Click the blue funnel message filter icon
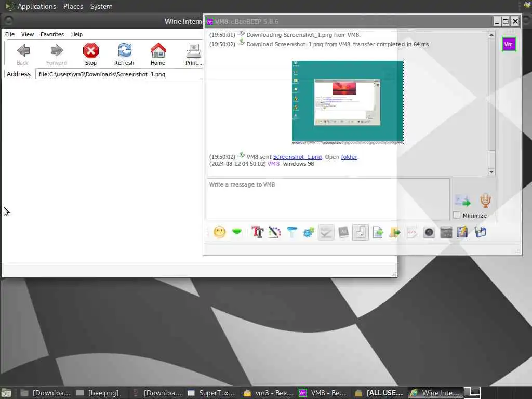Viewport: 532px width, 399px height. click(292, 232)
